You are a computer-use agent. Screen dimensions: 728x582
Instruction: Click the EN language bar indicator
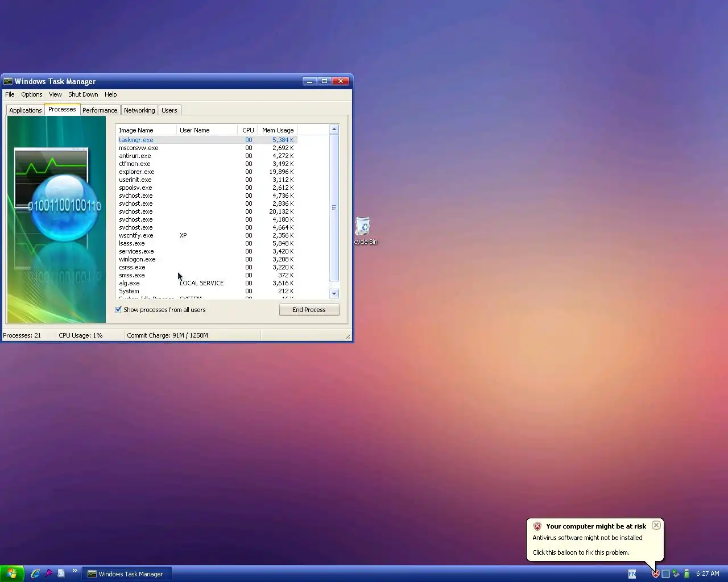tap(632, 574)
